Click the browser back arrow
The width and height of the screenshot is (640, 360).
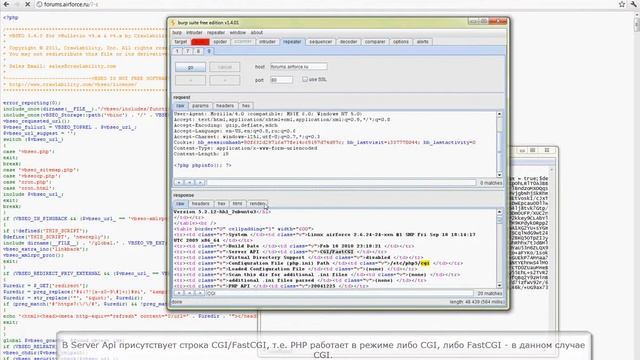[6, 4]
